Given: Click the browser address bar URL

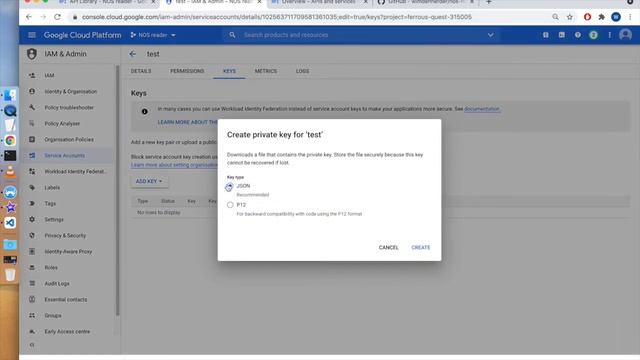Looking at the screenshot, I should tap(277, 17).
